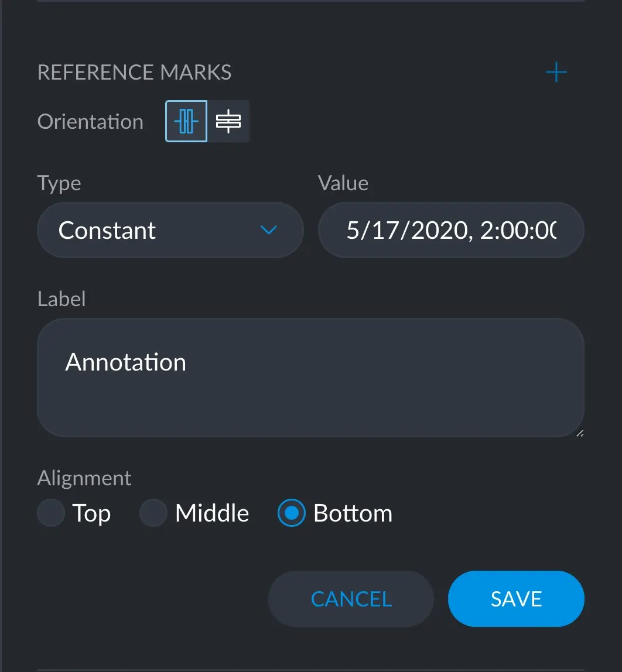The height and width of the screenshot is (672, 622).
Task: Open the Type dropdown showing Constant
Action: click(170, 230)
